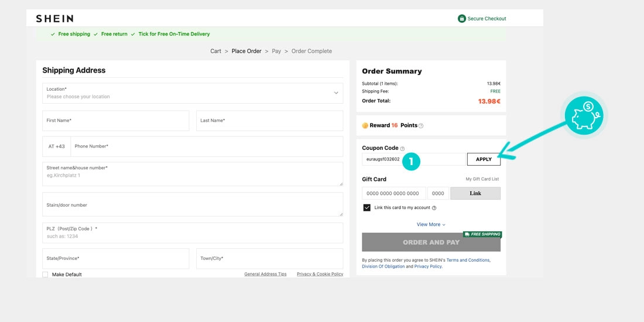Click the Order and Pay button
Screen dimensions: 644x322
coord(431,242)
